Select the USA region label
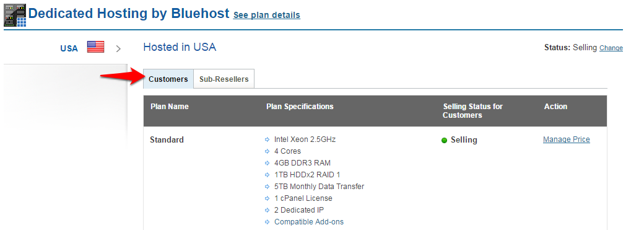Screen dimensions: 644x230 pos(69,48)
